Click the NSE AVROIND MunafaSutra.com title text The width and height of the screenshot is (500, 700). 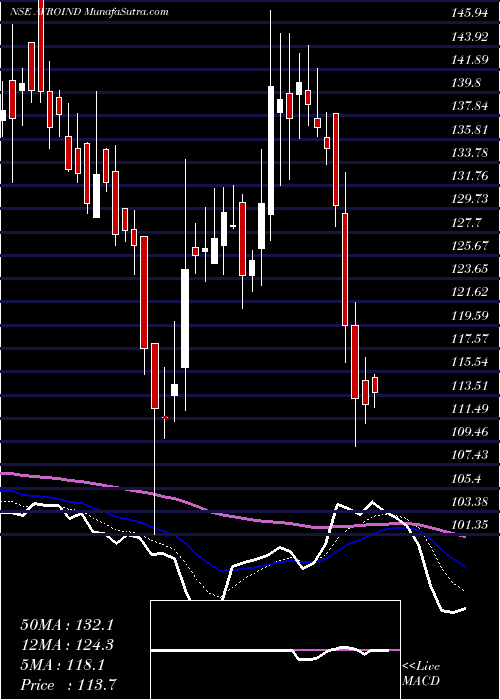tap(89, 12)
